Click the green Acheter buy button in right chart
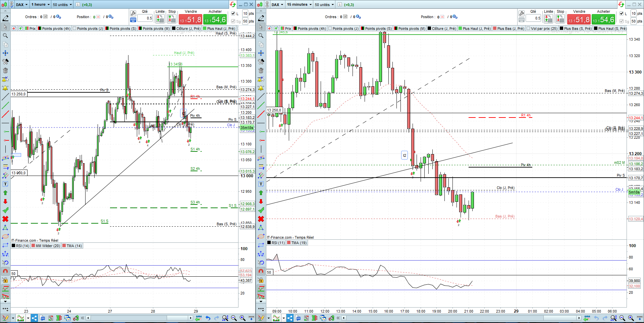The height and width of the screenshot is (323, 644). click(603, 19)
